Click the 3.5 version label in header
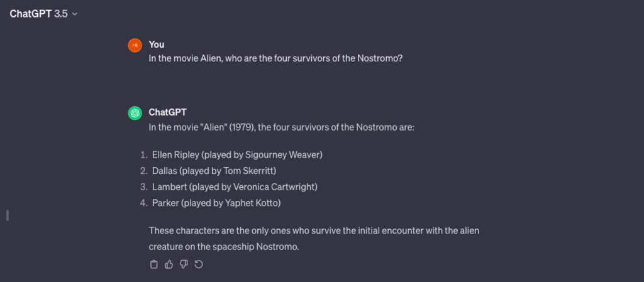644x282 pixels. point(62,13)
